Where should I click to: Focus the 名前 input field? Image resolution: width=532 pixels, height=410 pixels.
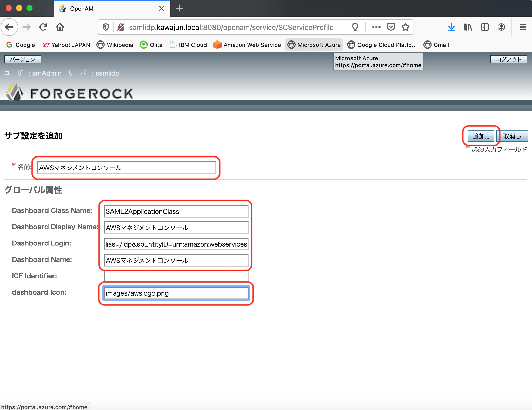[x=126, y=168]
